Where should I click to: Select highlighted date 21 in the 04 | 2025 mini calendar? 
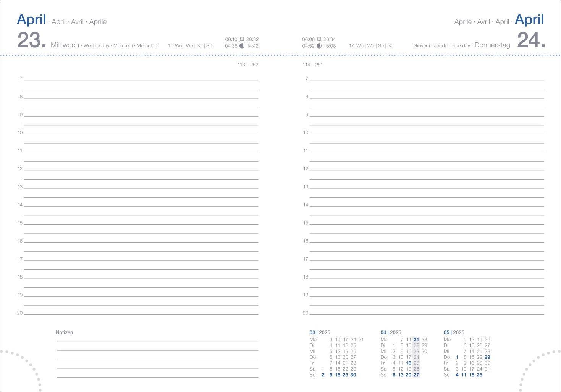(x=416, y=339)
